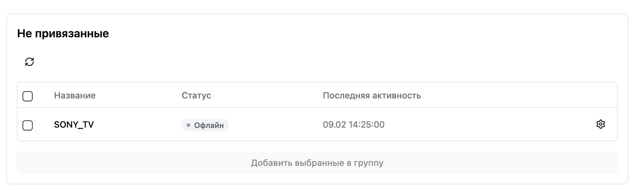644x190 pixels.
Task: Mark the SONY_TV device as selected
Action: [x=28, y=125]
